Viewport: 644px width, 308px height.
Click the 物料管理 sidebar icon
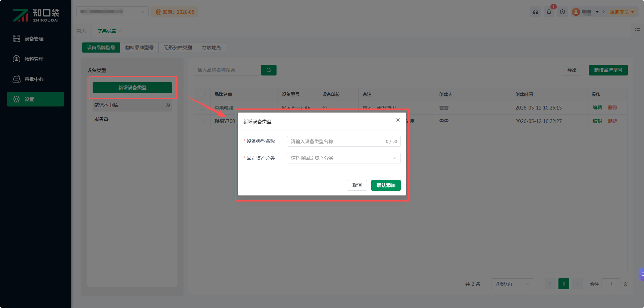[17, 59]
